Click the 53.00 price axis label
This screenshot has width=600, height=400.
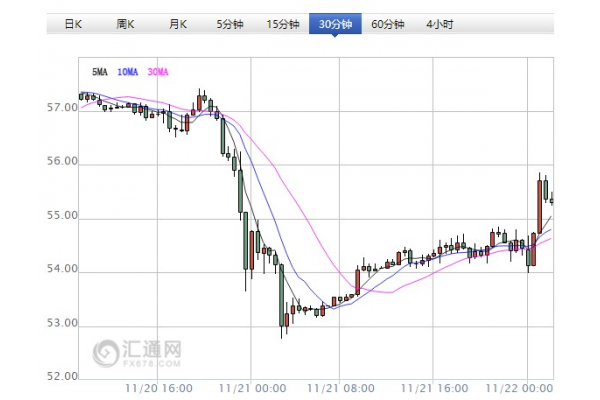point(62,323)
